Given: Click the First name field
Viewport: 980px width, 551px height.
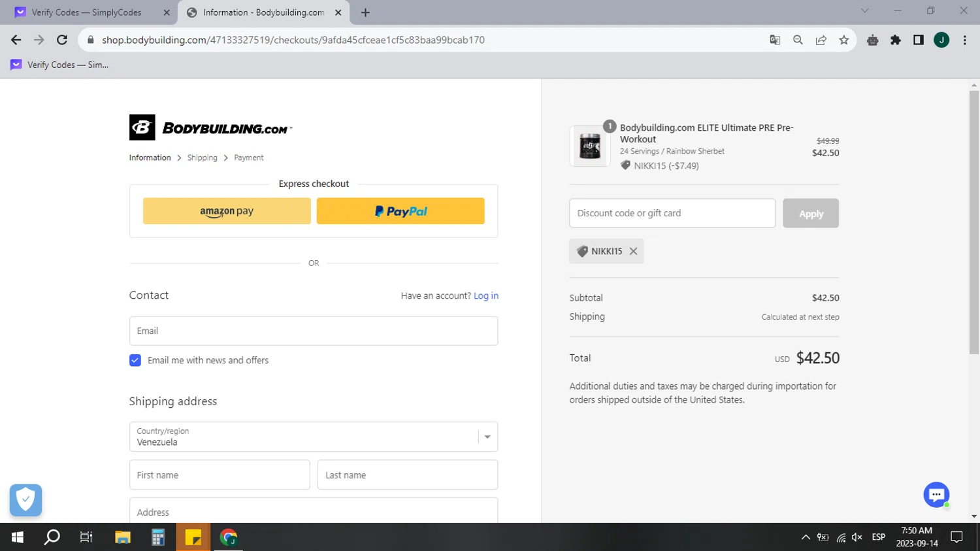Looking at the screenshot, I should point(220,475).
